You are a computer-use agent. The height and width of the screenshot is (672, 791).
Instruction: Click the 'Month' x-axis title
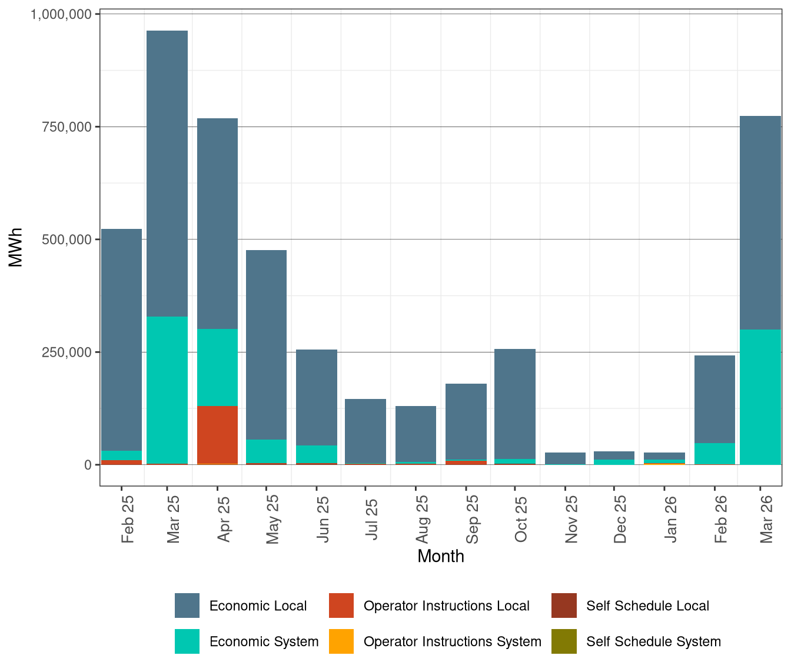441,556
